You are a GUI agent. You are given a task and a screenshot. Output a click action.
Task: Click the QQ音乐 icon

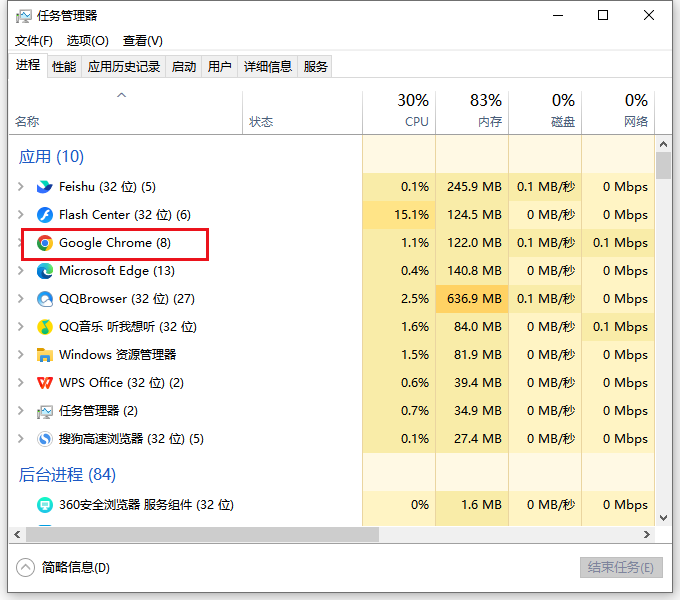tap(45, 327)
